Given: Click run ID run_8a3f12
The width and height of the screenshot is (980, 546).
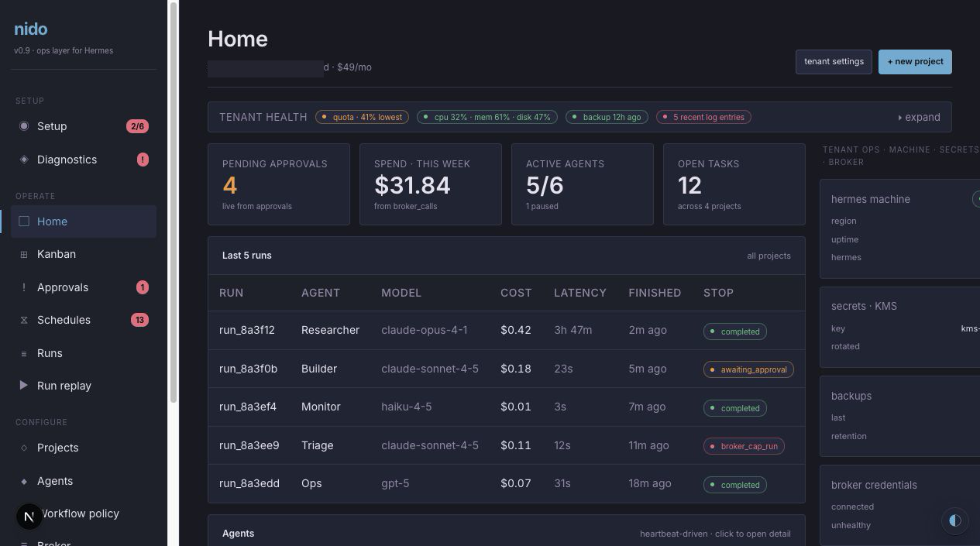Looking at the screenshot, I should click(x=247, y=330).
